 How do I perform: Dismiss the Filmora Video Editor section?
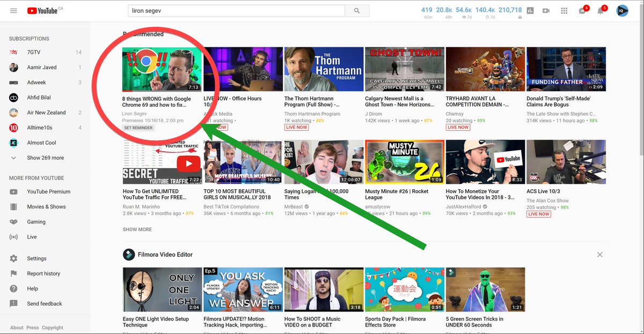[600, 255]
